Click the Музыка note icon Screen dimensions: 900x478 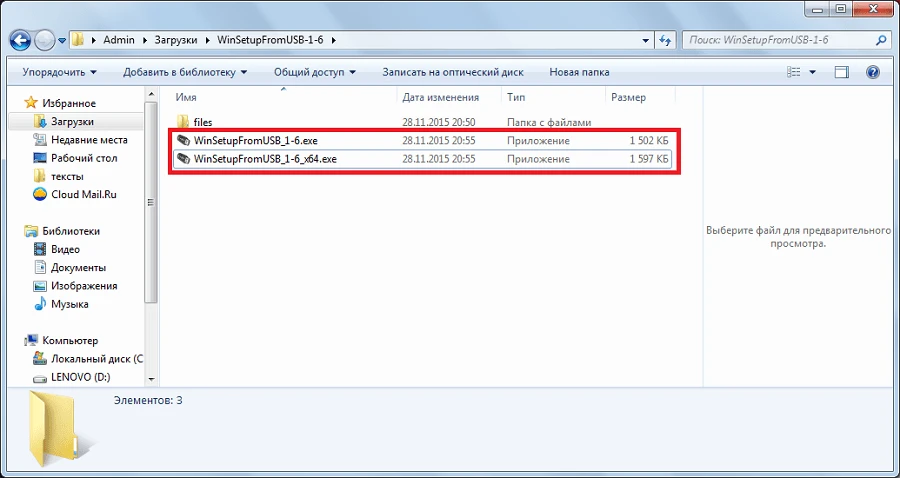(40, 304)
